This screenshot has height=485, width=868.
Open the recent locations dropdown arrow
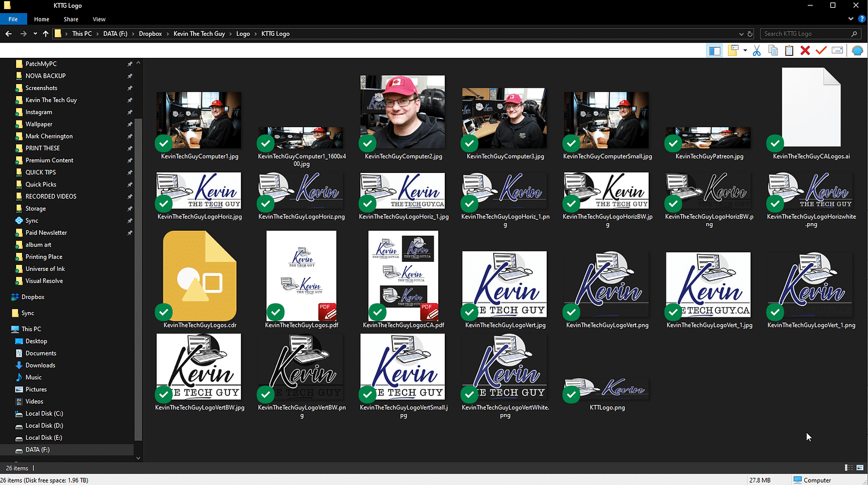36,34
